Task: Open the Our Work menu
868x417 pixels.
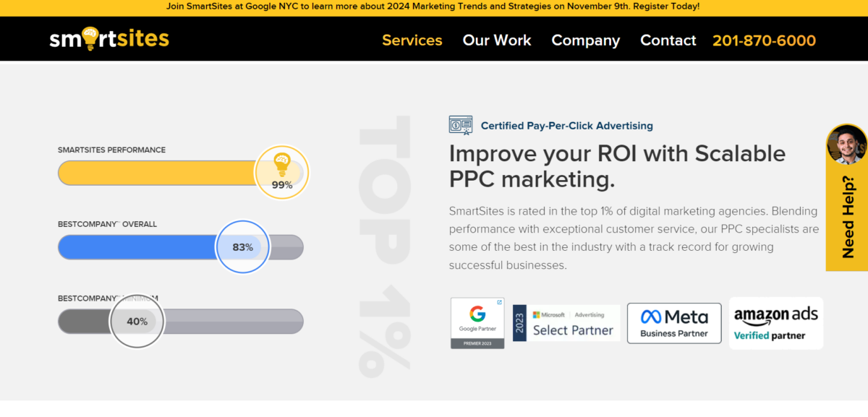Action: tap(497, 40)
